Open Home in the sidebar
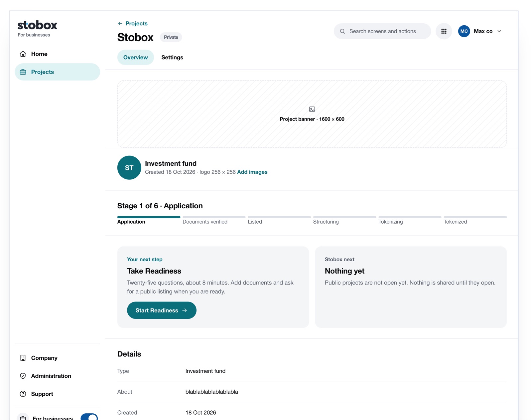Screen dimensions: 532x420 point(57,54)
